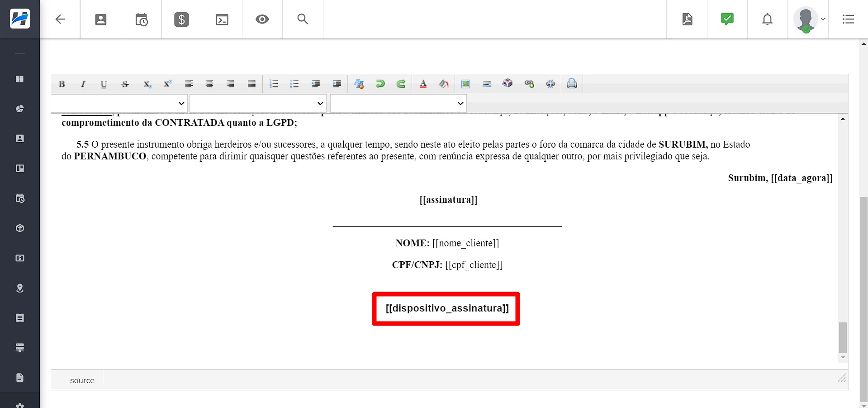
Task: Click editor scrollbar down arrow
Action: coord(843,358)
